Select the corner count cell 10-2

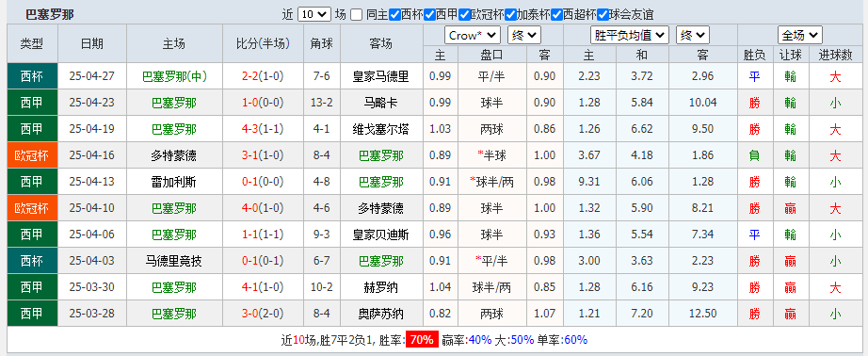tap(321, 288)
